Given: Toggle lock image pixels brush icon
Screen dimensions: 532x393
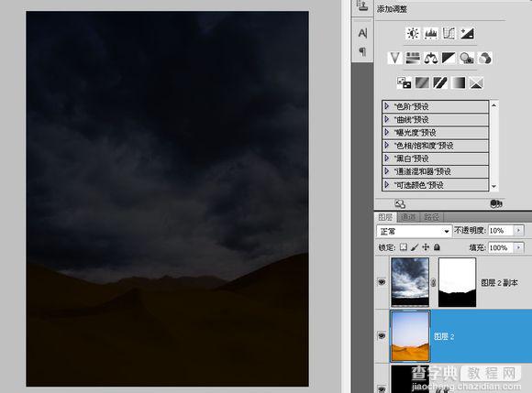Looking at the screenshot, I should [415, 247].
